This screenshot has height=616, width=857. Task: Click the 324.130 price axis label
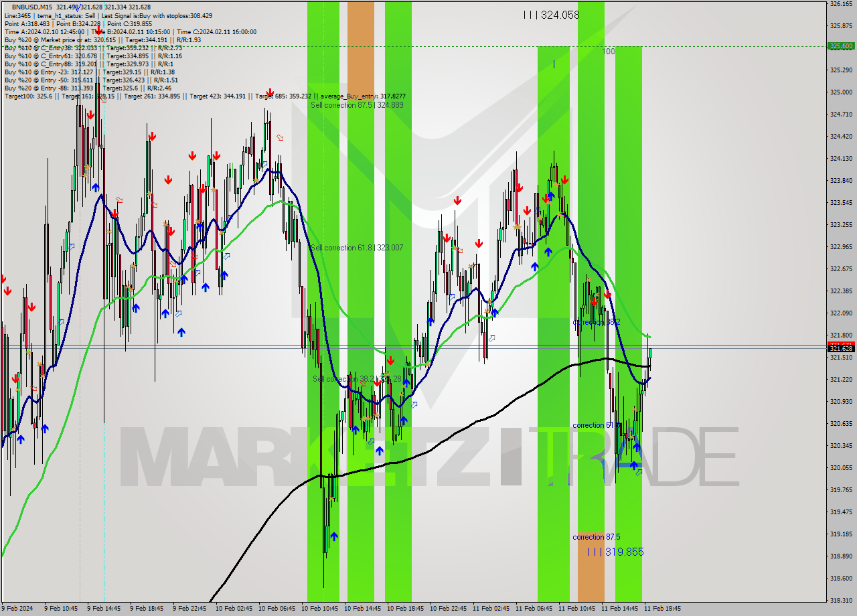pyautogui.click(x=841, y=158)
